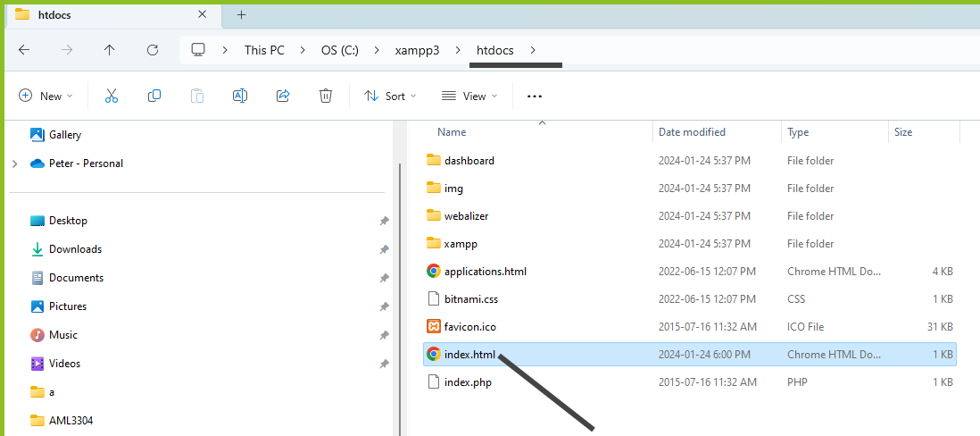Click the monitor icon in address bar
Screen dimensions: 980x436
point(199,50)
